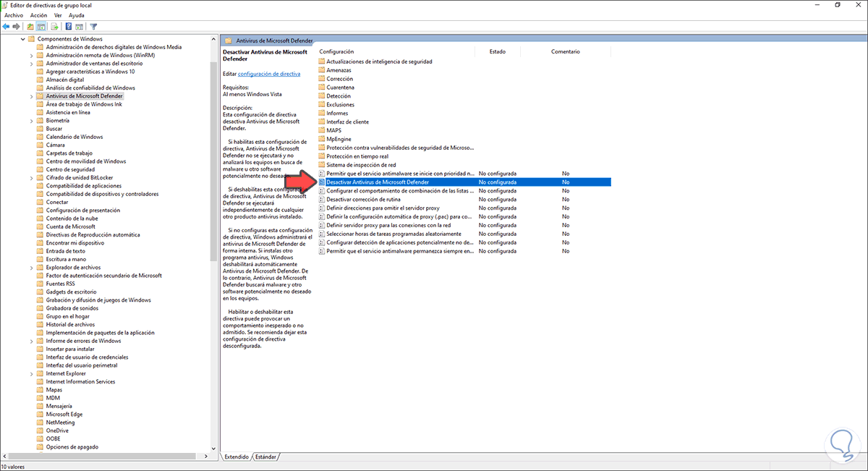Open the configuración de directiva link
The image size is (868, 471).
[269, 74]
